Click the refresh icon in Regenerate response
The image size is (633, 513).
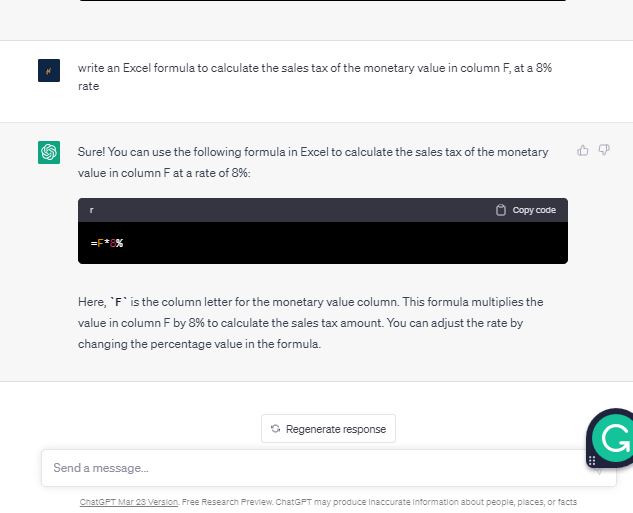pyautogui.click(x=275, y=429)
